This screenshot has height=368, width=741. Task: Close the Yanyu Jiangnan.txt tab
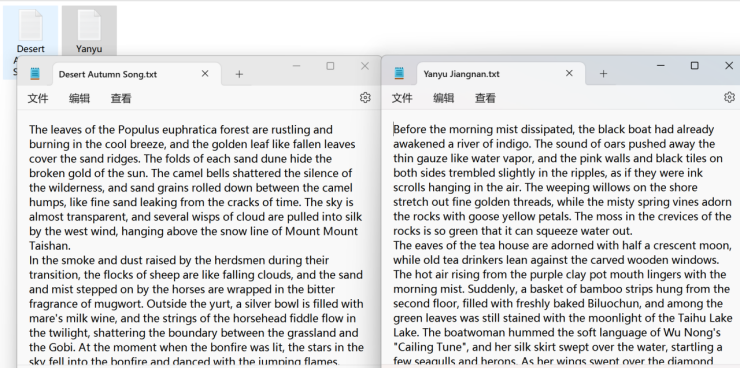coord(569,73)
